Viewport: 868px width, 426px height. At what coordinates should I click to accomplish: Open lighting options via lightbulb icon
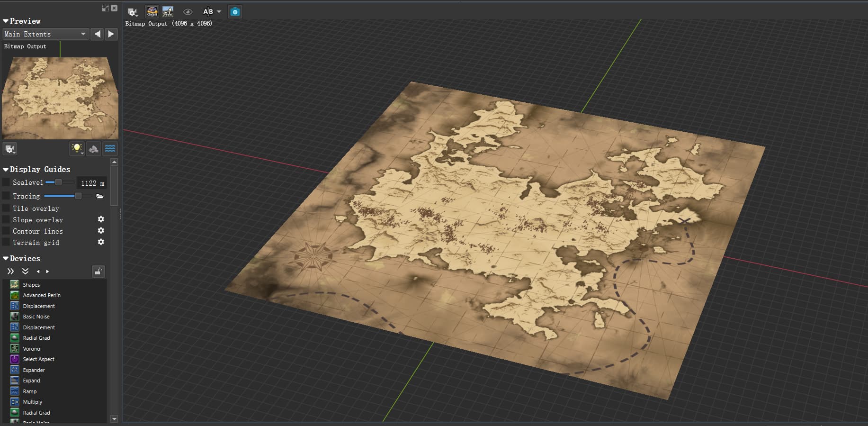[77, 149]
